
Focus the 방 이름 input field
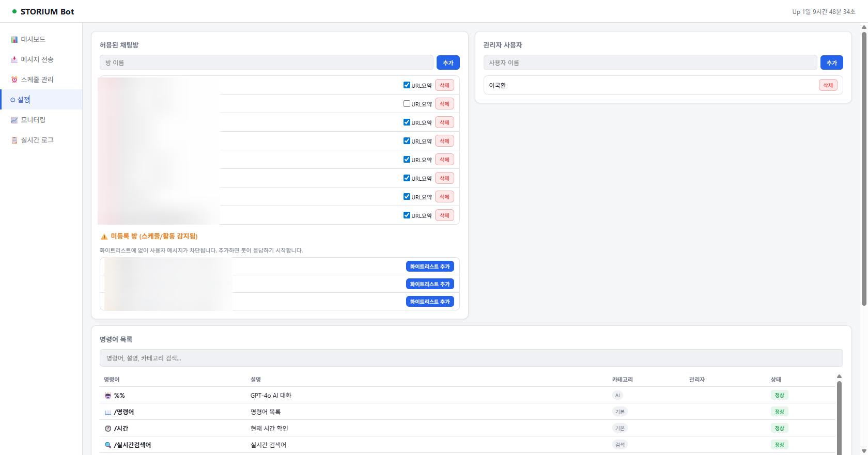(266, 62)
